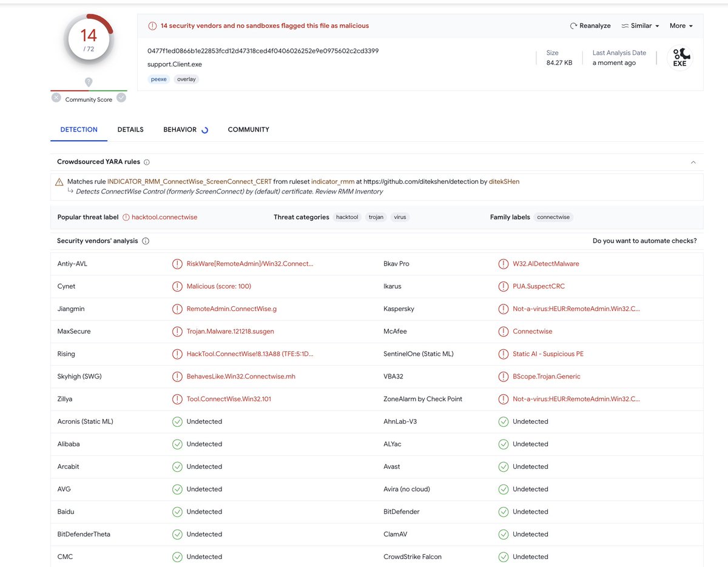
Task: Click the red alert icon for VBA32
Action: tap(503, 377)
